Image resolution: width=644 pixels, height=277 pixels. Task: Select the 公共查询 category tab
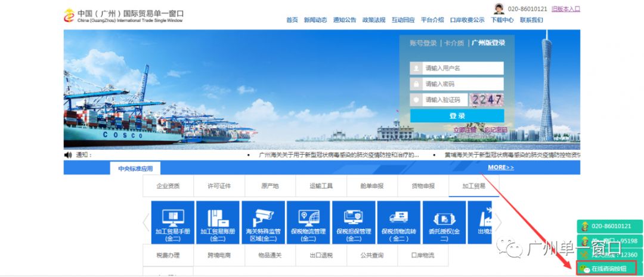pyautogui.click(x=371, y=256)
